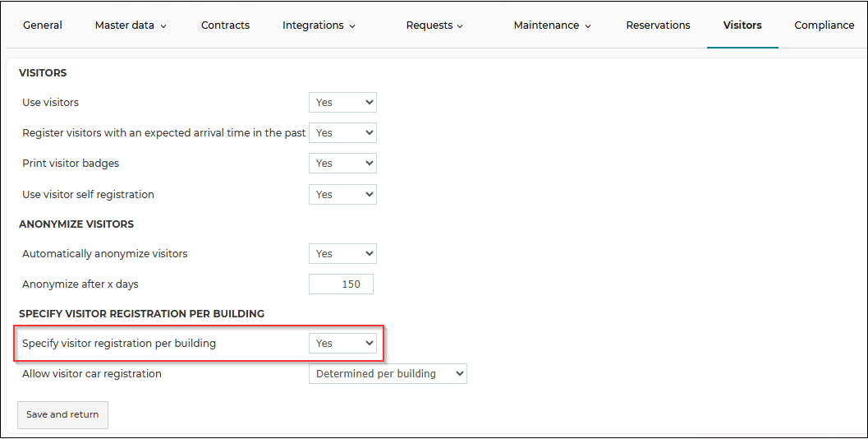The height and width of the screenshot is (439, 868).
Task: Expand the Requests menu
Action: point(434,25)
